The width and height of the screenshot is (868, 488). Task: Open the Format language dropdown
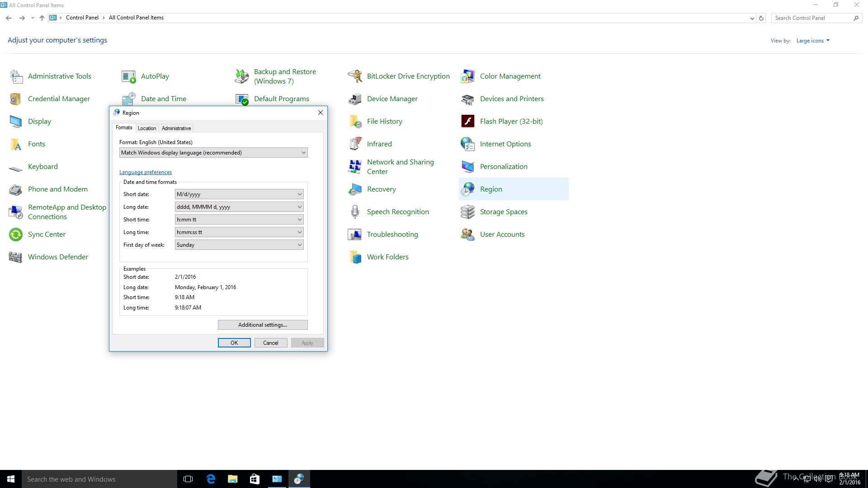(213, 153)
